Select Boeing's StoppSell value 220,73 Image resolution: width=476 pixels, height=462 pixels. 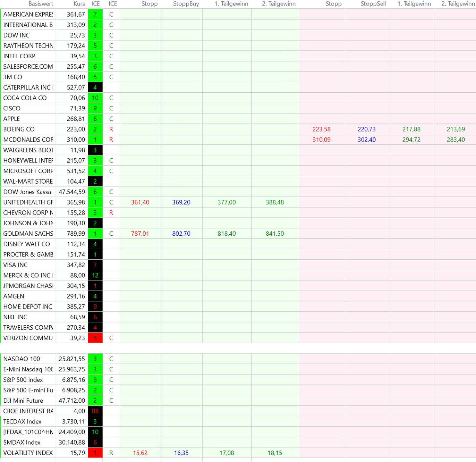[366, 129]
